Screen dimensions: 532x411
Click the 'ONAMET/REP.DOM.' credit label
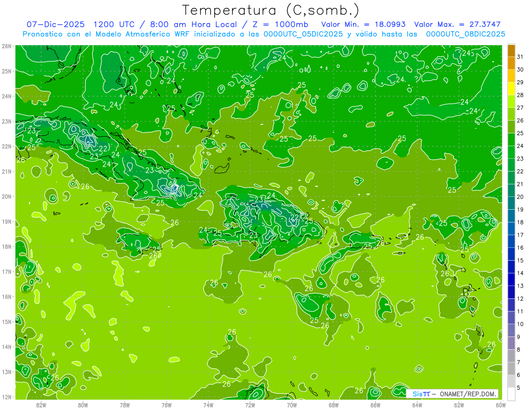point(468,394)
